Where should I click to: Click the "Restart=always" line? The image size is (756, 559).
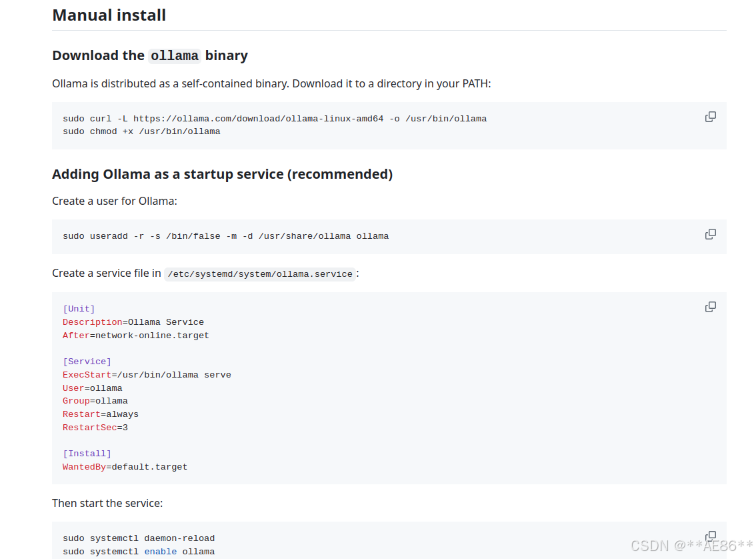(x=100, y=414)
